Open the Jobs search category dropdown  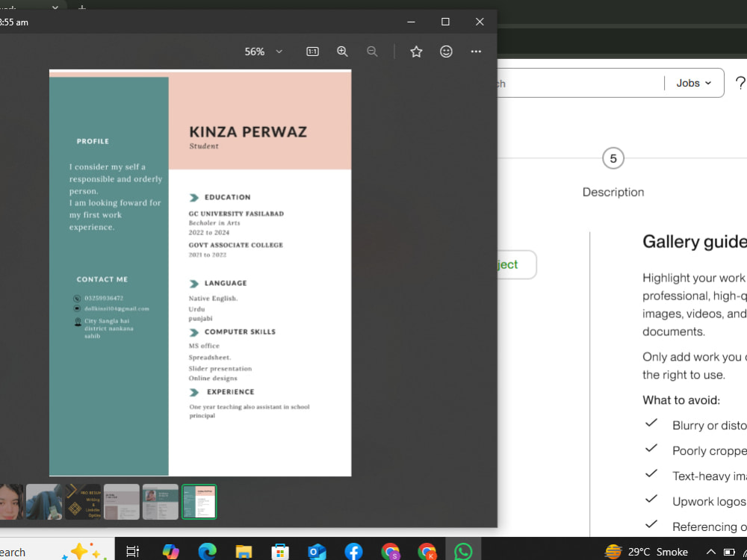tap(694, 83)
